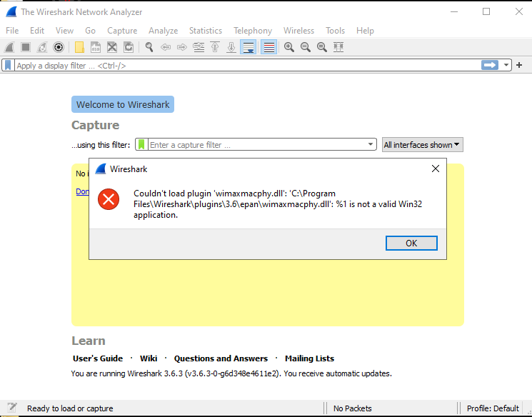
Task: Click the Go to specified packet icon
Action: pyautogui.click(x=199, y=47)
